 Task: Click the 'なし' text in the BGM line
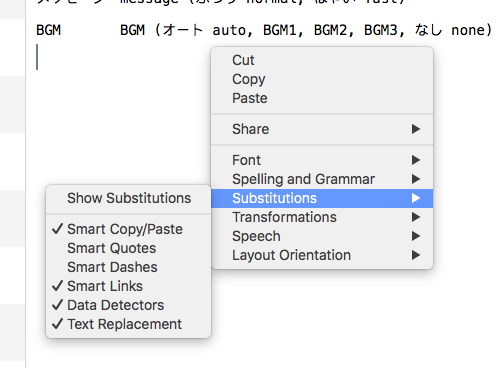pyautogui.click(x=428, y=30)
